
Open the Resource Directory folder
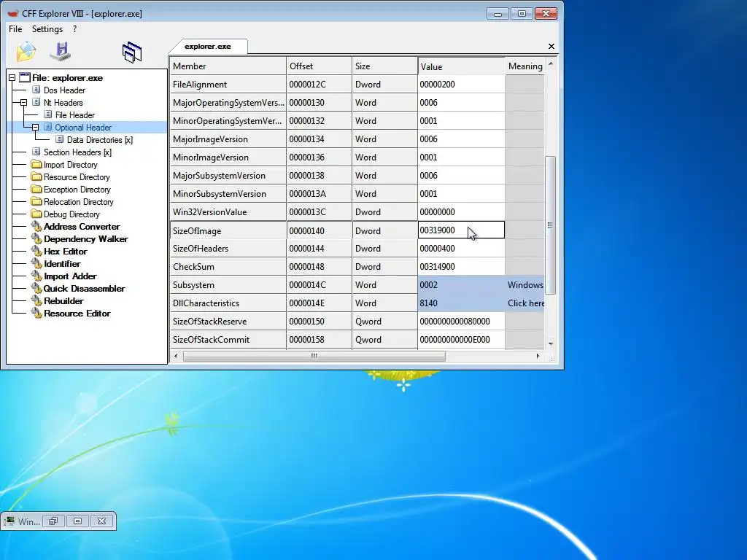point(77,176)
